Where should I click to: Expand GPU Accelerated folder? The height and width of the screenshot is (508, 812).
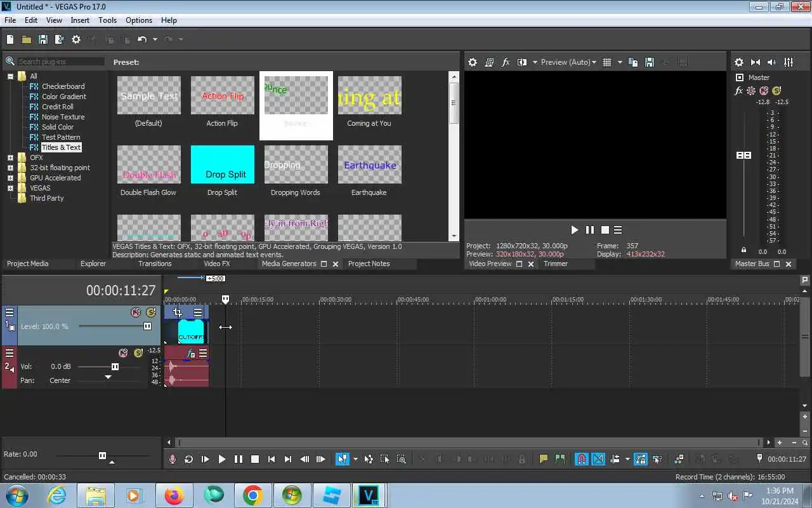[x=10, y=178]
